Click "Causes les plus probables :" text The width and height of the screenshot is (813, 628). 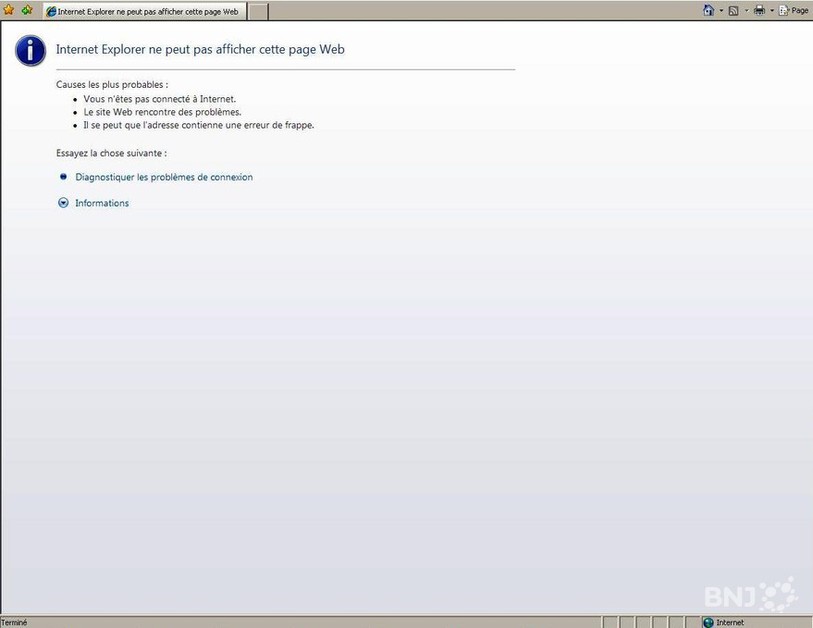(x=112, y=85)
